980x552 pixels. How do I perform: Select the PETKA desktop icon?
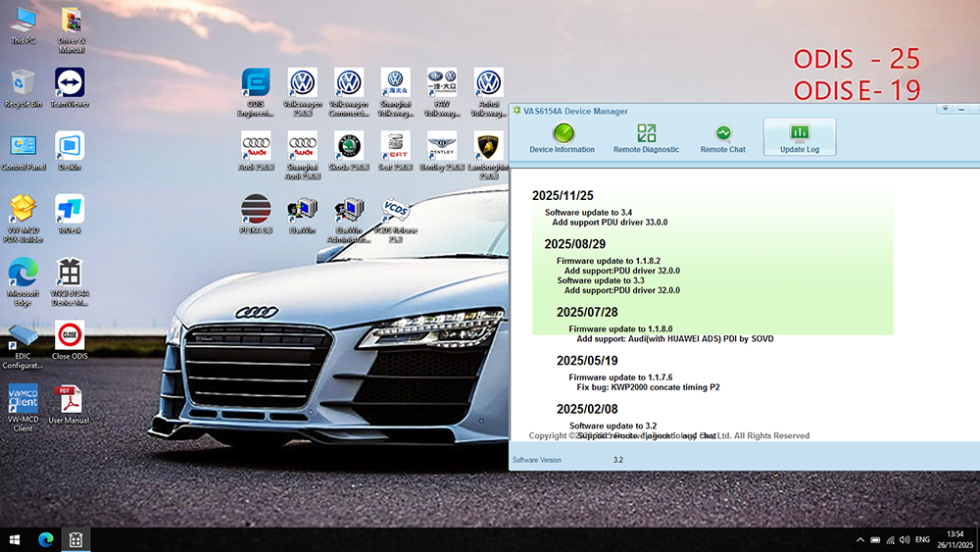click(256, 216)
